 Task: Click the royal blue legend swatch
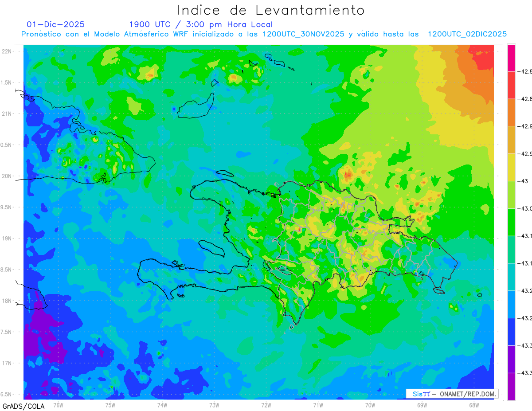coord(511,332)
